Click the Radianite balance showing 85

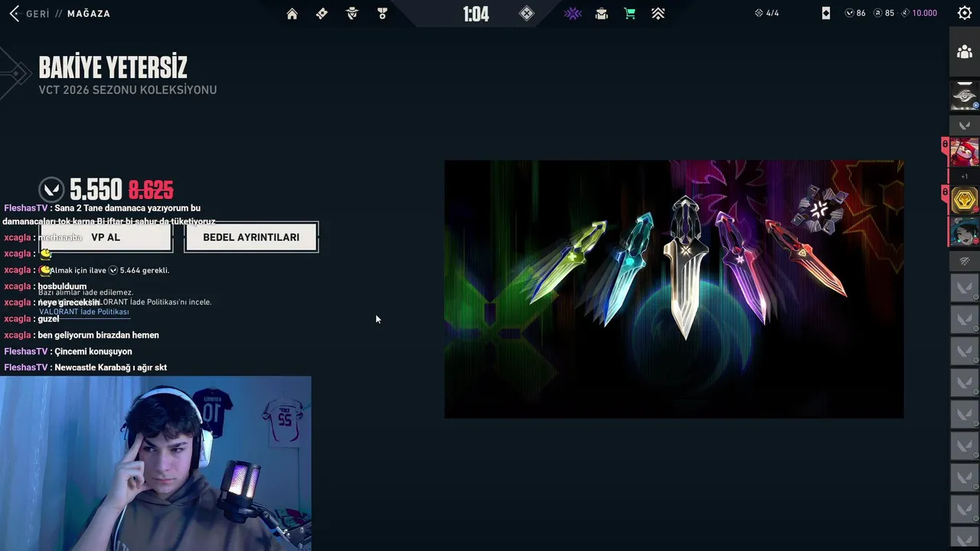click(x=883, y=13)
